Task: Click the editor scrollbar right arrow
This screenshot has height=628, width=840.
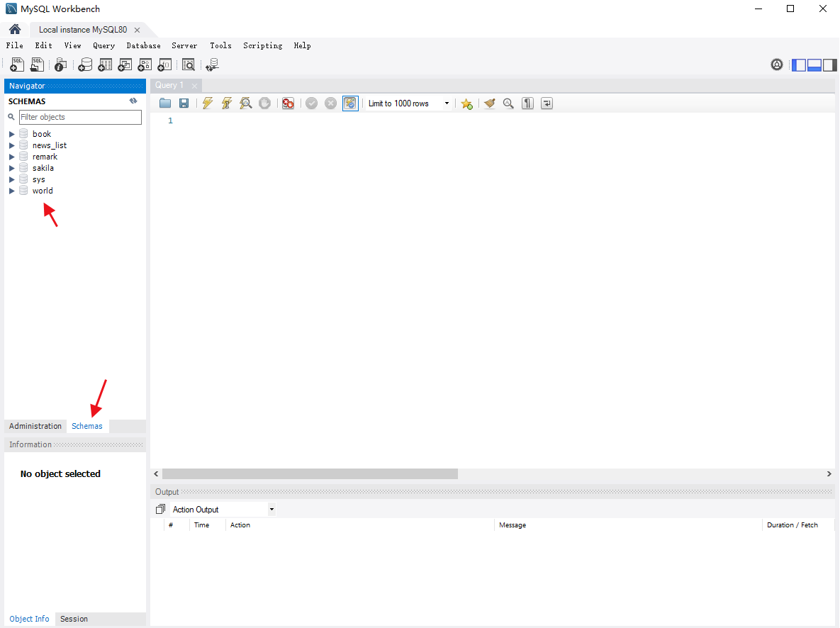Action: [829, 473]
